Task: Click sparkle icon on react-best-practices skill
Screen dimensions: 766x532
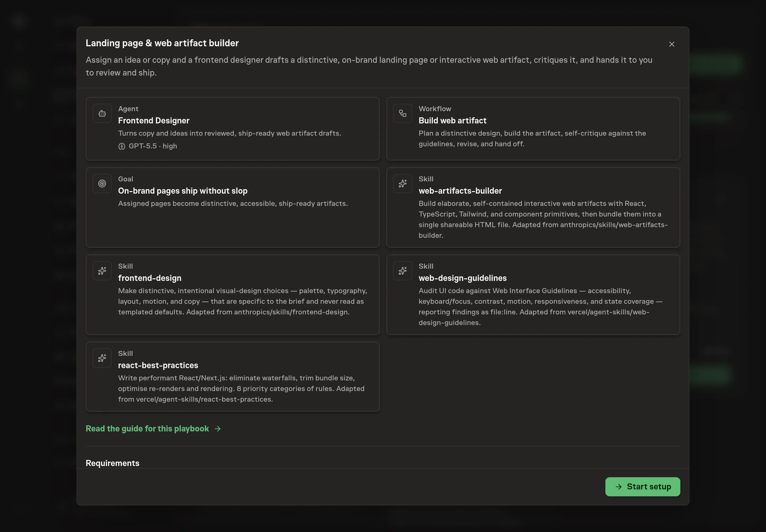Action: (x=102, y=358)
